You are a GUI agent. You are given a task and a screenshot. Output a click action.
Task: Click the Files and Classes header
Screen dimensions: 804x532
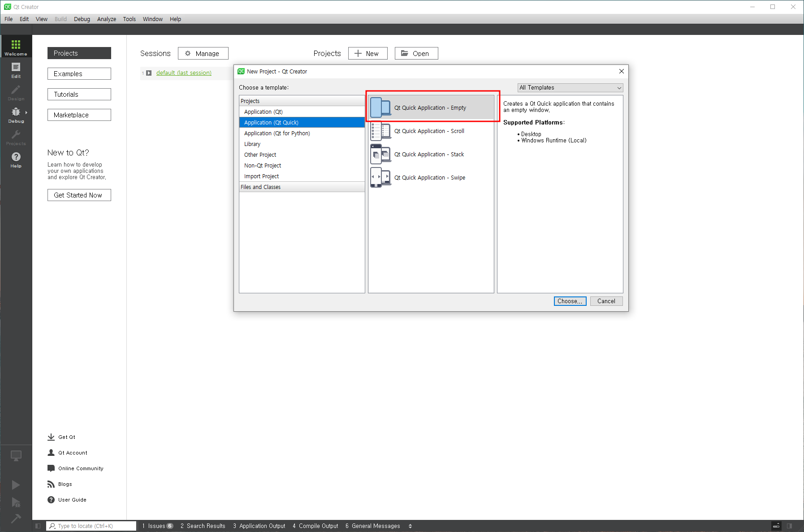(x=302, y=187)
